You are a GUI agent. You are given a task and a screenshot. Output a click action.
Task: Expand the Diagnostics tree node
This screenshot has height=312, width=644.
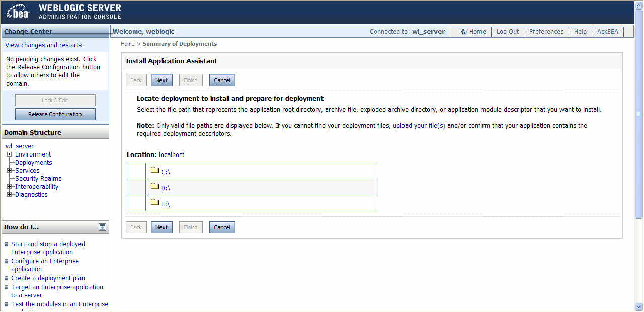pyautogui.click(x=10, y=195)
